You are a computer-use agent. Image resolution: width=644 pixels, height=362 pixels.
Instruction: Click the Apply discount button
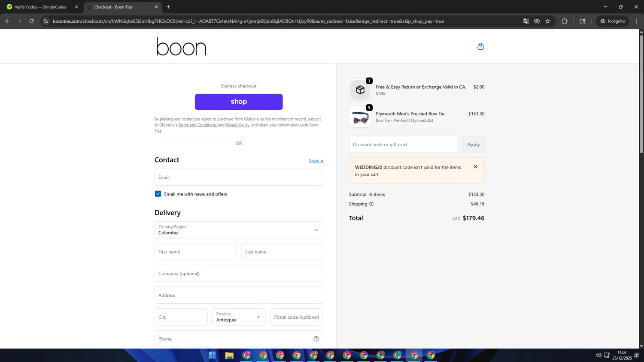pyautogui.click(x=474, y=145)
